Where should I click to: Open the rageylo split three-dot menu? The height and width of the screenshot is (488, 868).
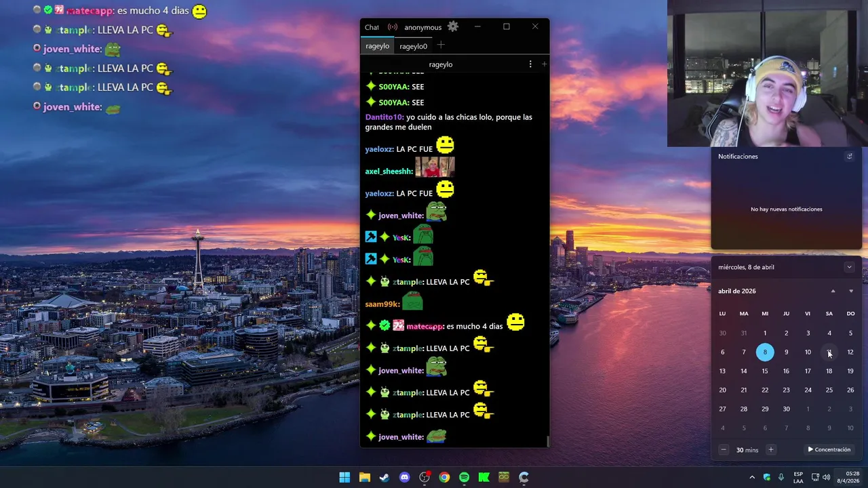(530, 64)
